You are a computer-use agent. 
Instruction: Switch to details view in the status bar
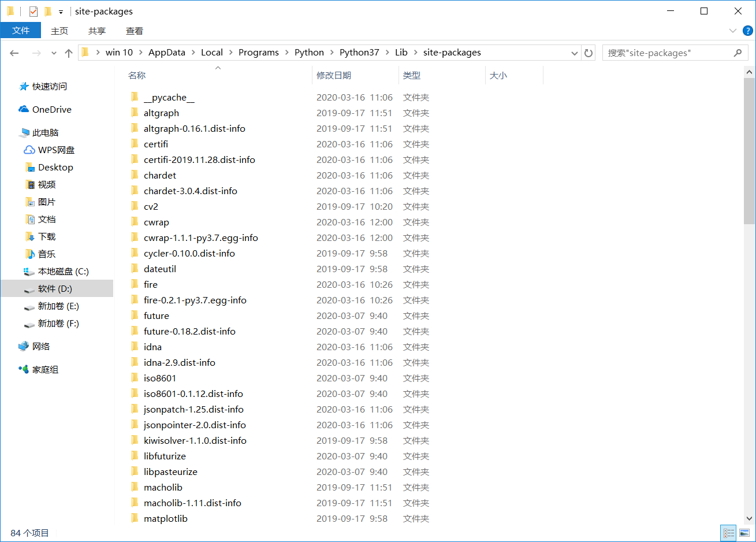(x=728, y=533)
